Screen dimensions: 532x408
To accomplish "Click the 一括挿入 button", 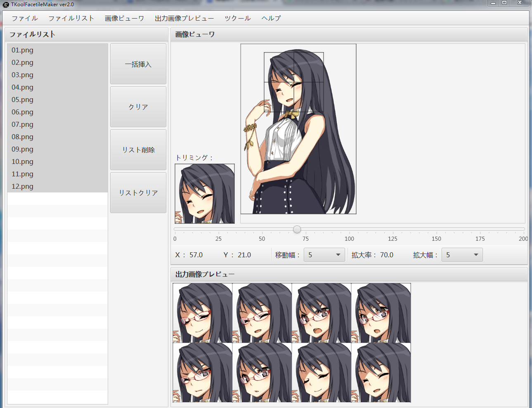I will pyautogui.click(x=138, y=64).
